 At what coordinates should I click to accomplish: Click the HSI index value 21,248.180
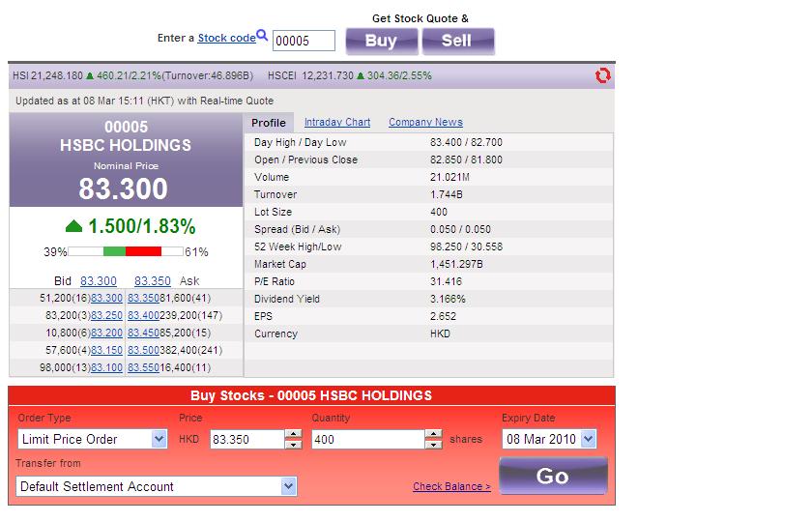tap(56, 75)
